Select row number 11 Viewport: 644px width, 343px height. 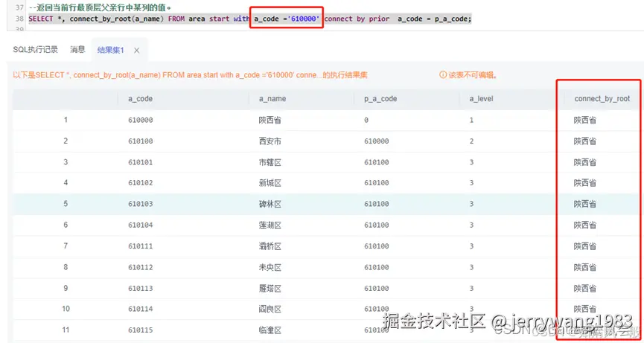[66, 330]
